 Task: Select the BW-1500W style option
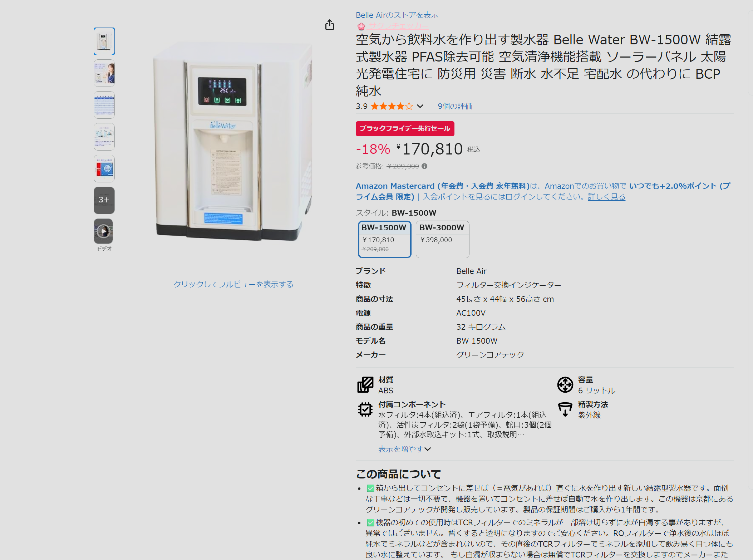coord(385,239)
